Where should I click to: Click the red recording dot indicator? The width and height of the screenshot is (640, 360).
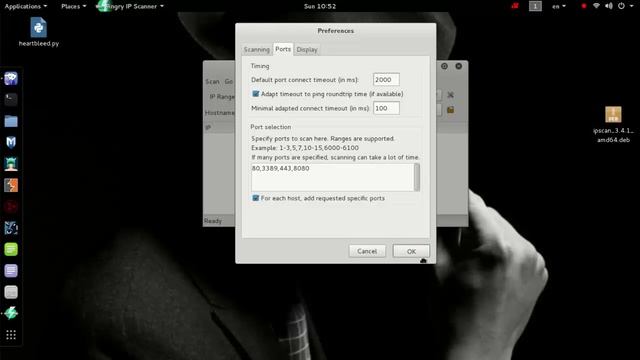(584, 6)
